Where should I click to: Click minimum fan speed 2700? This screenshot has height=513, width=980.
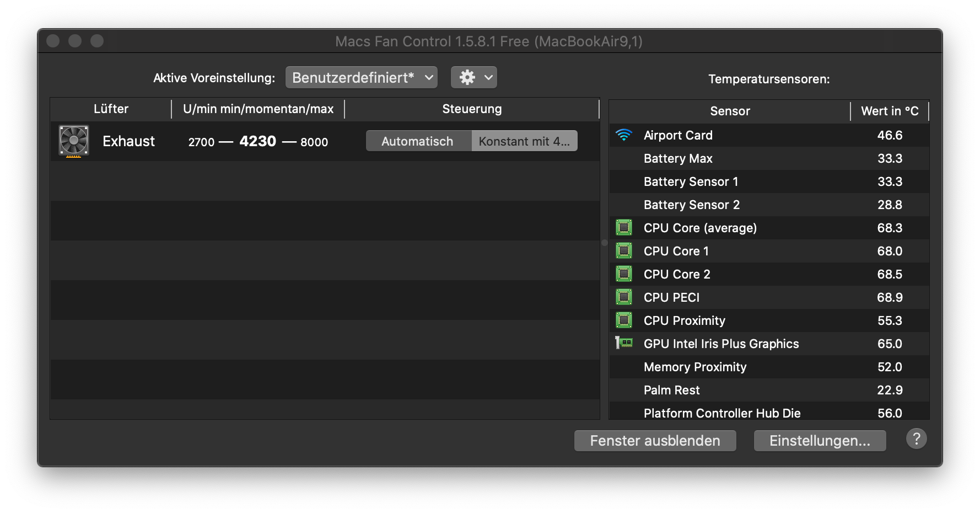201,142
